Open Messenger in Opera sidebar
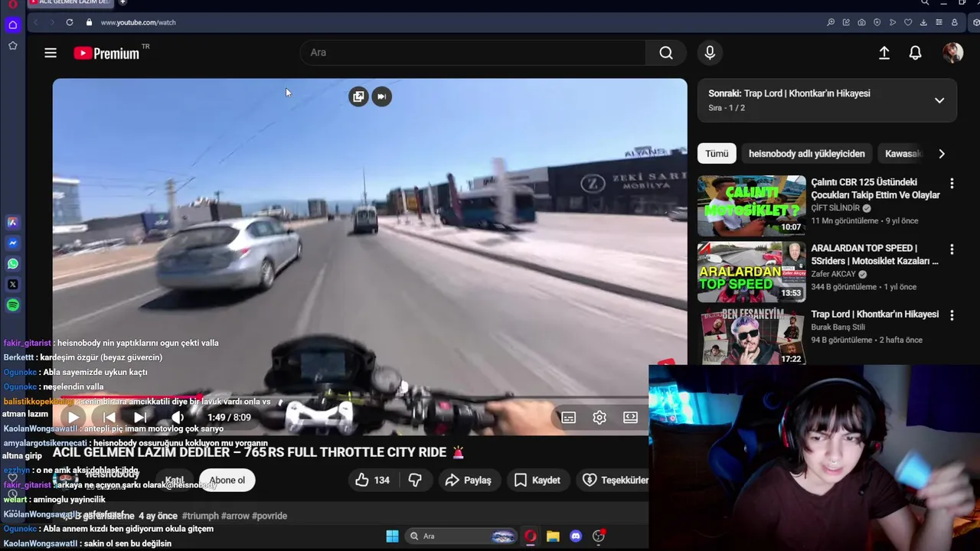This screenshot has width=980, height=551. click(x=13, y=243)
